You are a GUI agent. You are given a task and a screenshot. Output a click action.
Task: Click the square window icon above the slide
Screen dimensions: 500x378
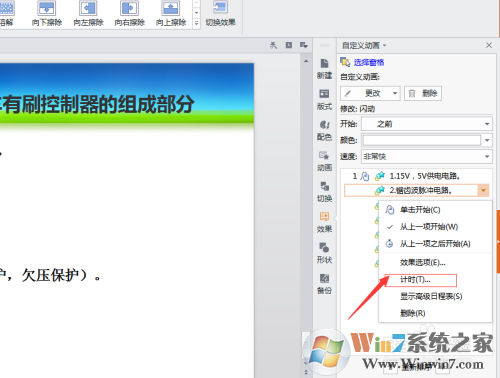289,45
